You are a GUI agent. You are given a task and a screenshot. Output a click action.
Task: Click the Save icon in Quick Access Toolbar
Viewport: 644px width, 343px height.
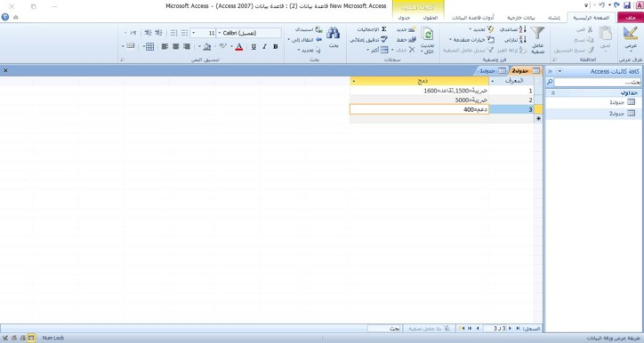coord(627,5)
